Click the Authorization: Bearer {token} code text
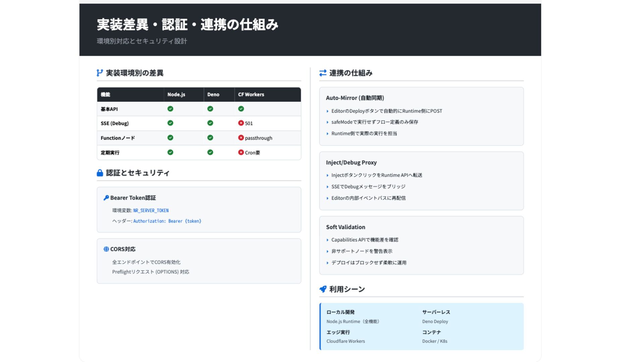 [x=167, y=221]
